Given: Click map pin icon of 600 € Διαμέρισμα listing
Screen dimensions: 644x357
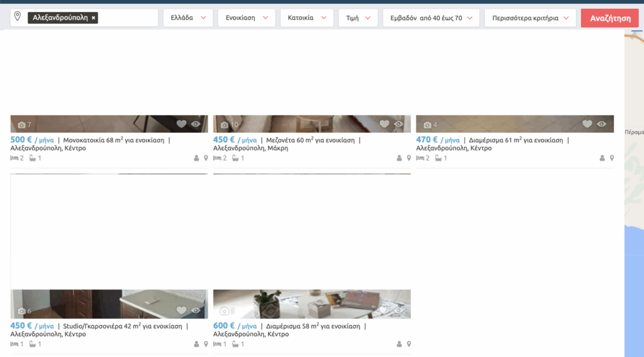Looking at the screenshot, I should [409, 344].
